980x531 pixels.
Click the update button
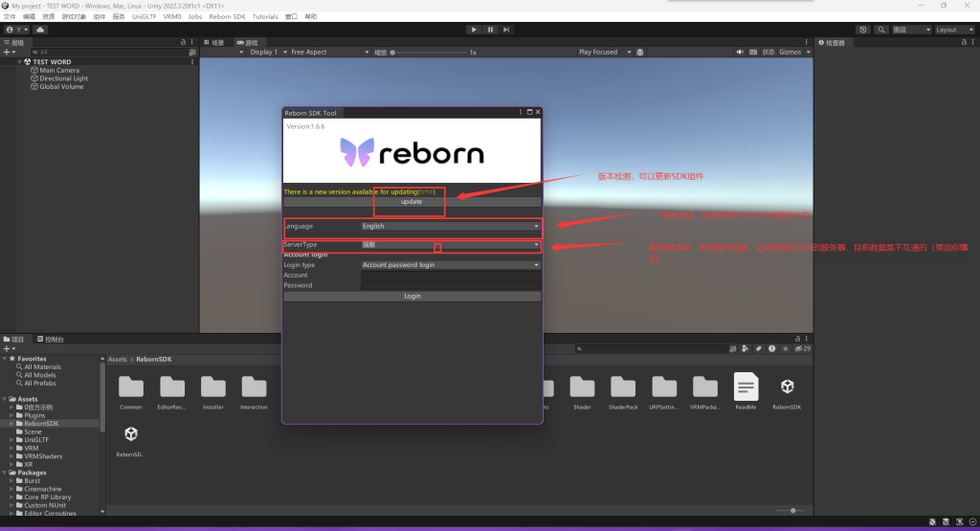point(412,202)
